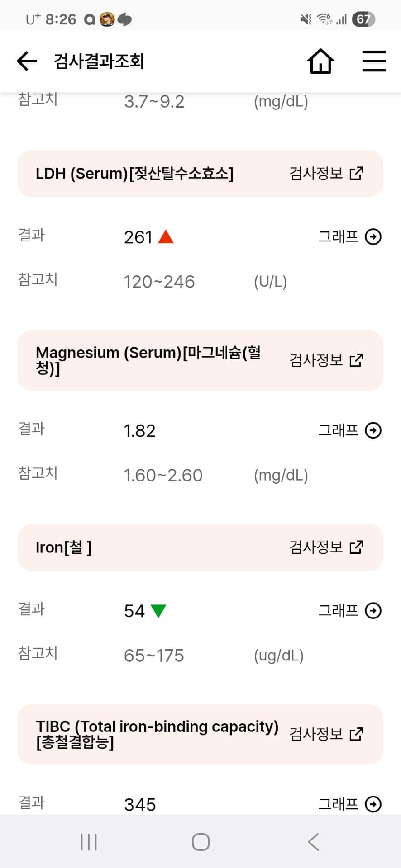This screenshot has width=401, height=868.
Task: Select the LDH (Serum) test title
Action: pyautogui.click(x=134, y=174)
